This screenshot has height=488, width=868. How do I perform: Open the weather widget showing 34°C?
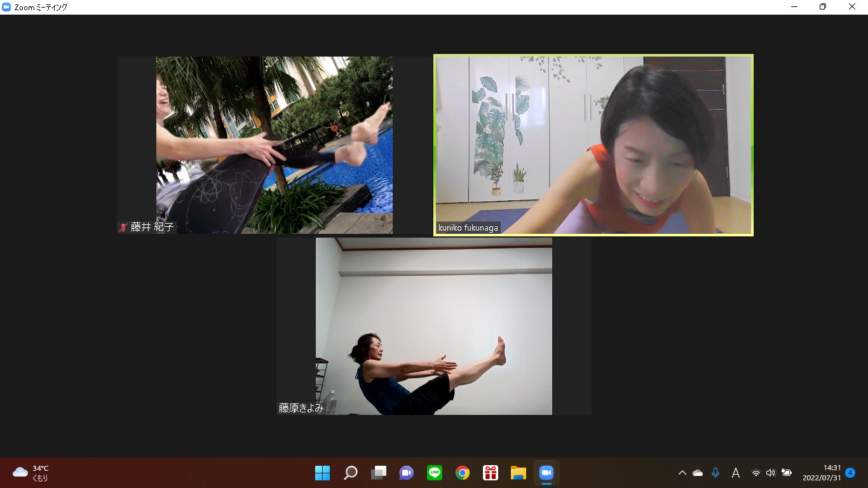[32, 473]
